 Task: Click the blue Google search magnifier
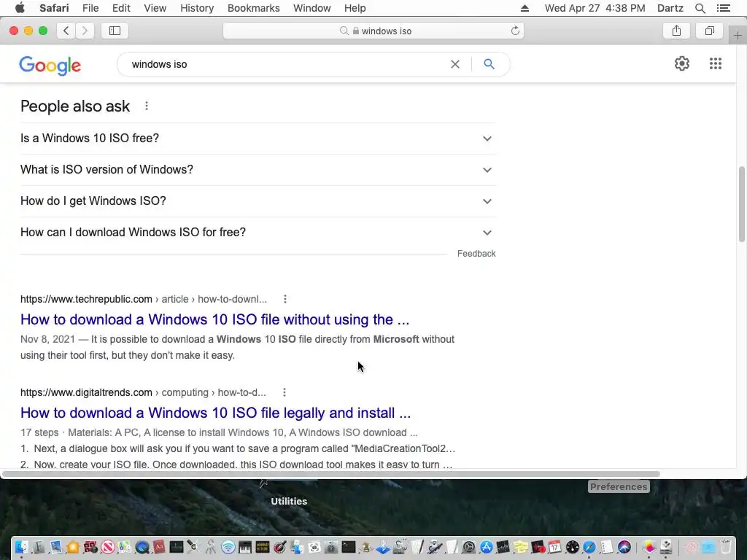[x=489, y=64]
